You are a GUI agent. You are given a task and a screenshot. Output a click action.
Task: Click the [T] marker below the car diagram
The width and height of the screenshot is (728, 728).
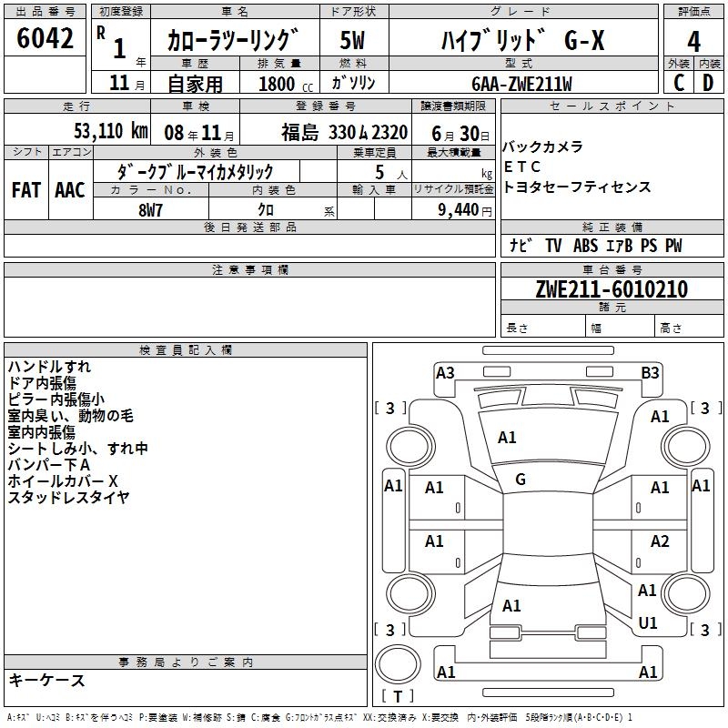[x=397, y=697]
